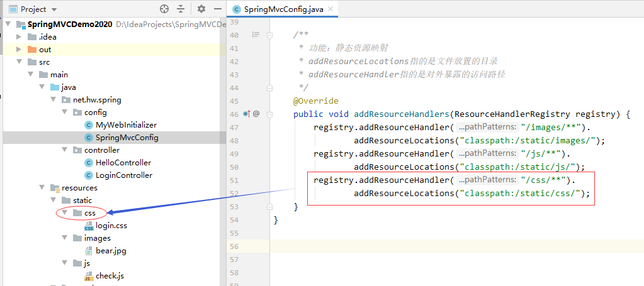Viewport: 644px width, 286px height.
Task: Click the HelloController class icon
Action: 88,163
